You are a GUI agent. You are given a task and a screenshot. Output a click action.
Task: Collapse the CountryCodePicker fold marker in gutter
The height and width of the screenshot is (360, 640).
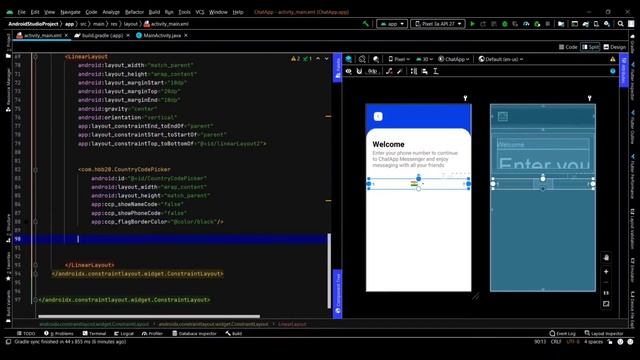(x=36, y=169)
